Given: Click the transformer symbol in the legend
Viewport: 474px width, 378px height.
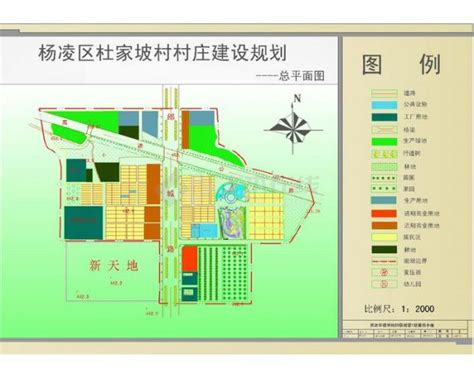Looking at the screenshot, I should (384, 272).
